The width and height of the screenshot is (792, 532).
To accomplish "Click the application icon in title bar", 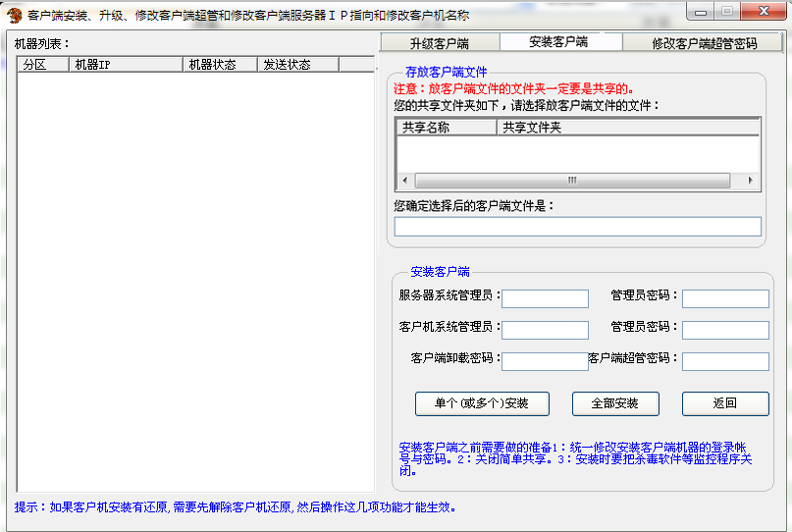I will point(15,14).
